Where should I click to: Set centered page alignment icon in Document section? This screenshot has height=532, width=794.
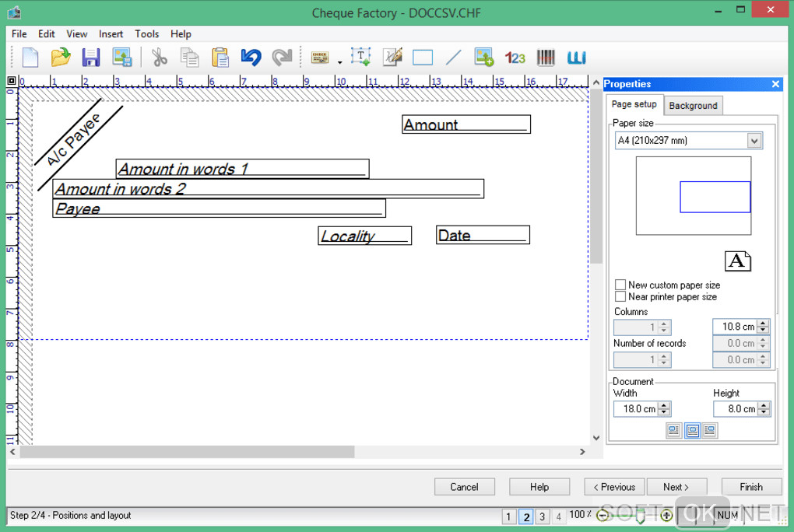(692, 430)
